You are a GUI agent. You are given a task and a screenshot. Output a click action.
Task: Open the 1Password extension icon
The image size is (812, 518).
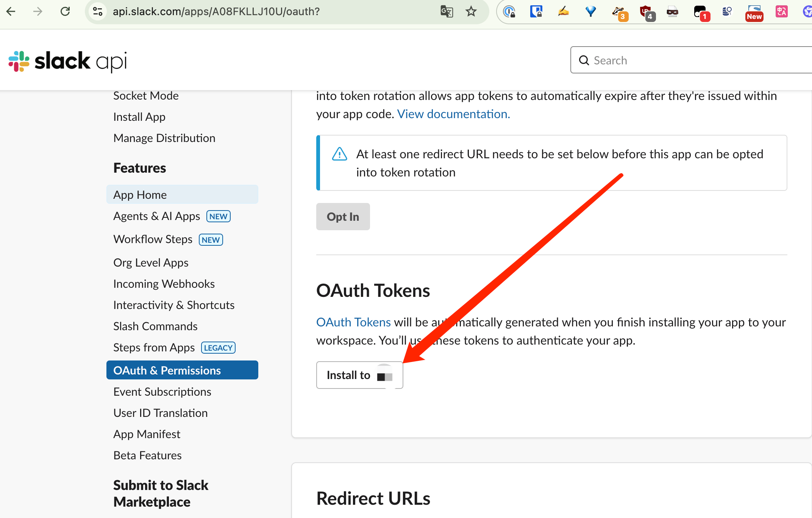(x=509, y=11)
